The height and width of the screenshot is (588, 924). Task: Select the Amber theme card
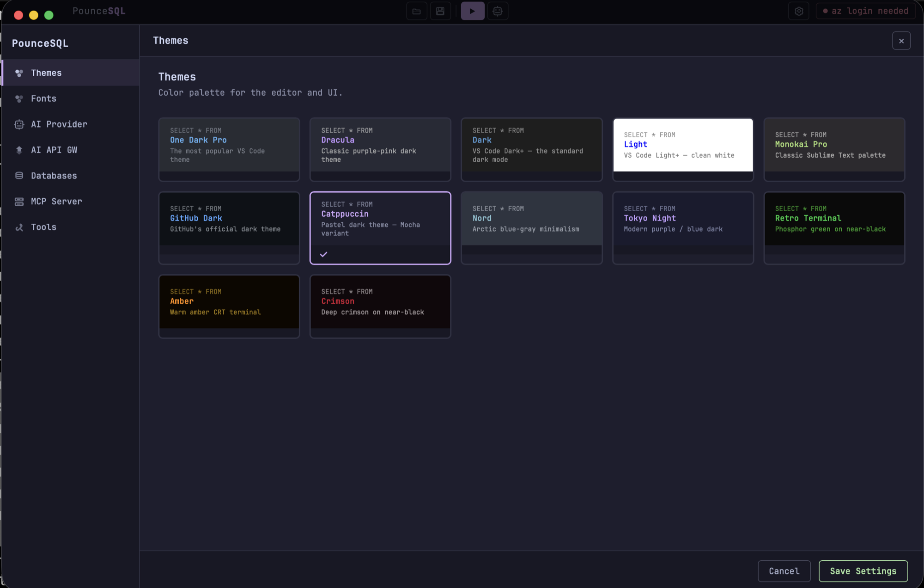pyautogui.click(x=229, y=306)
